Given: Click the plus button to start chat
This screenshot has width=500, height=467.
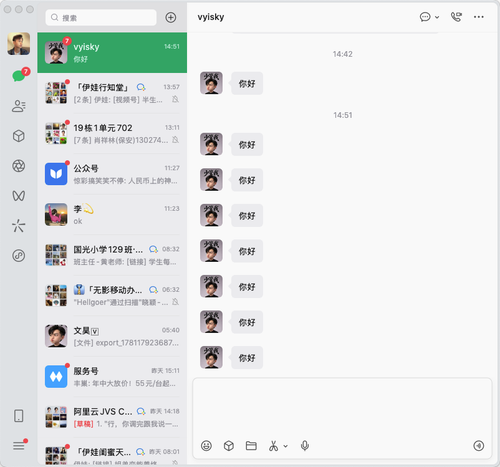Looking at the screenshot, I should (171, 17).
